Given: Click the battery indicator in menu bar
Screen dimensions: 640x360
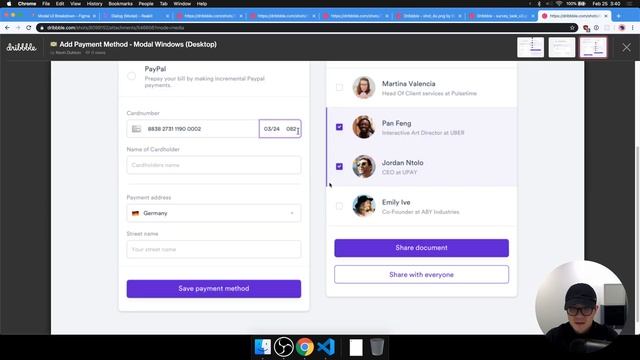Looking at the screenshot, I should 581,4.
